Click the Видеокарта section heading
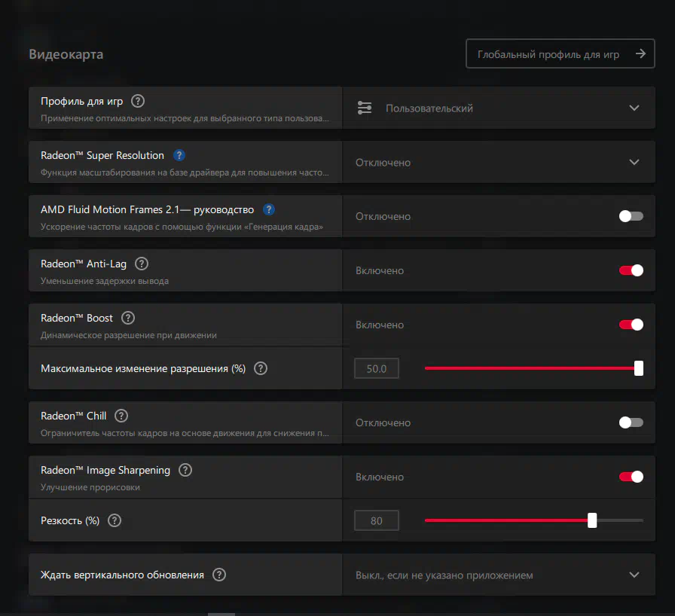The width and height of the screenshot is (675, 616). click(x=66, y=54)
